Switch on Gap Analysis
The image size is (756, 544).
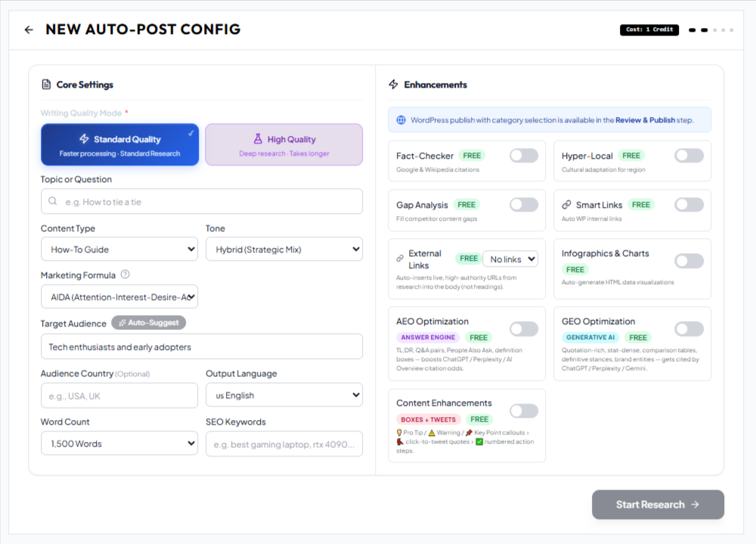tap(524, 205)
